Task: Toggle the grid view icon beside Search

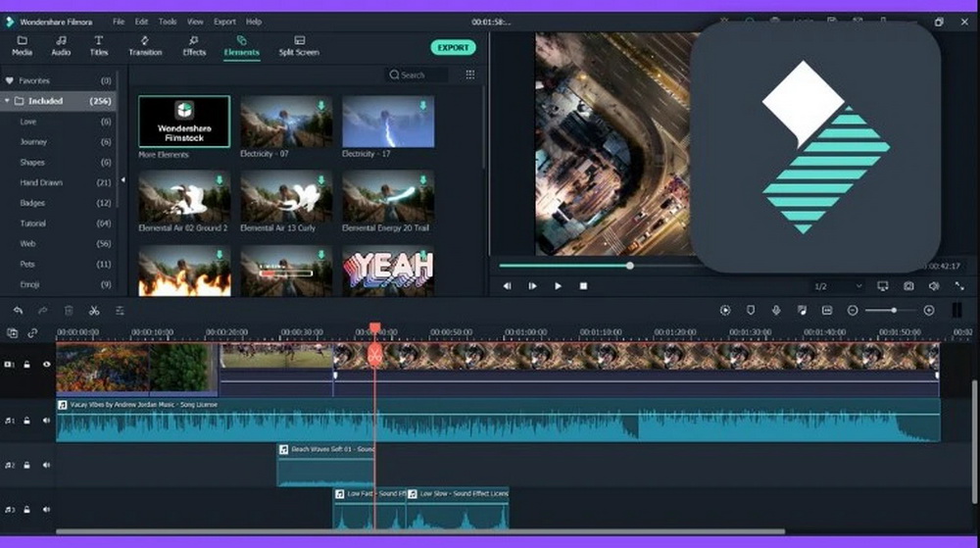Action: click(470, 75)
